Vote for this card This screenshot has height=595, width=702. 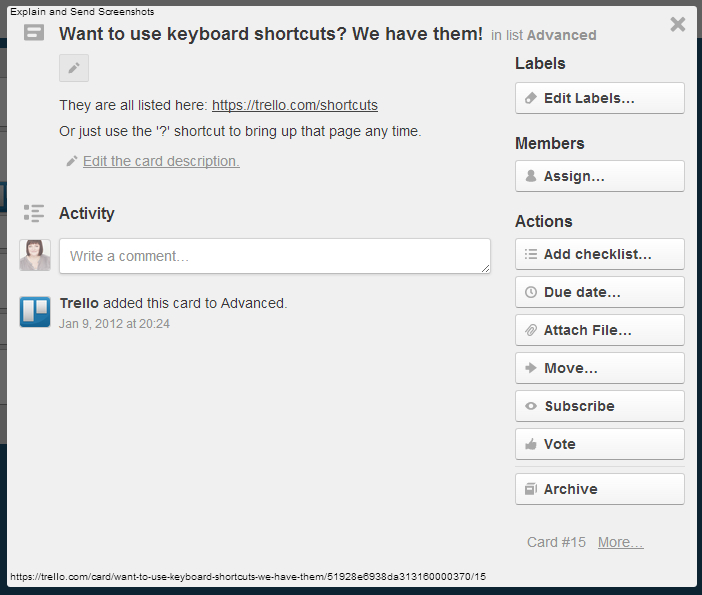tap(599, 444)
